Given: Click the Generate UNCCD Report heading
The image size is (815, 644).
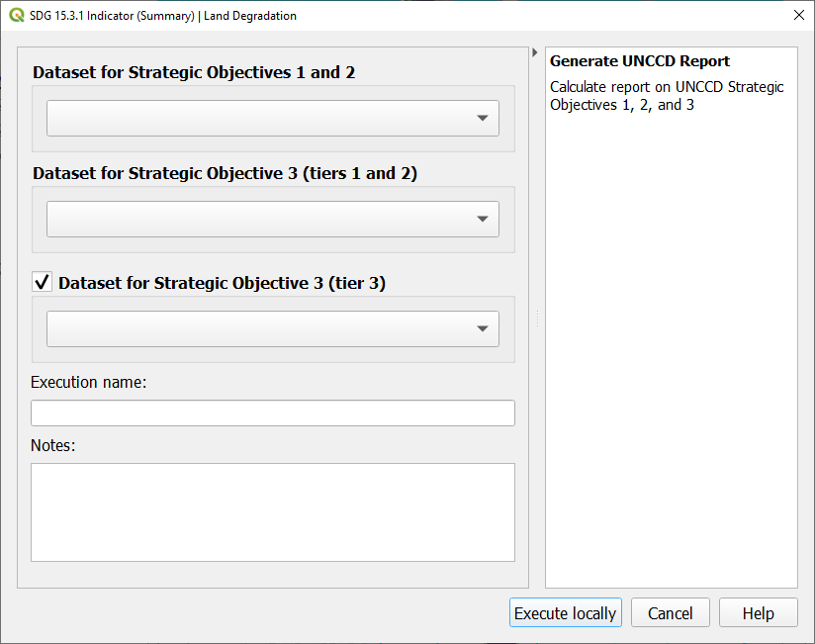Looking at the screenshot, I should (639, 61).
